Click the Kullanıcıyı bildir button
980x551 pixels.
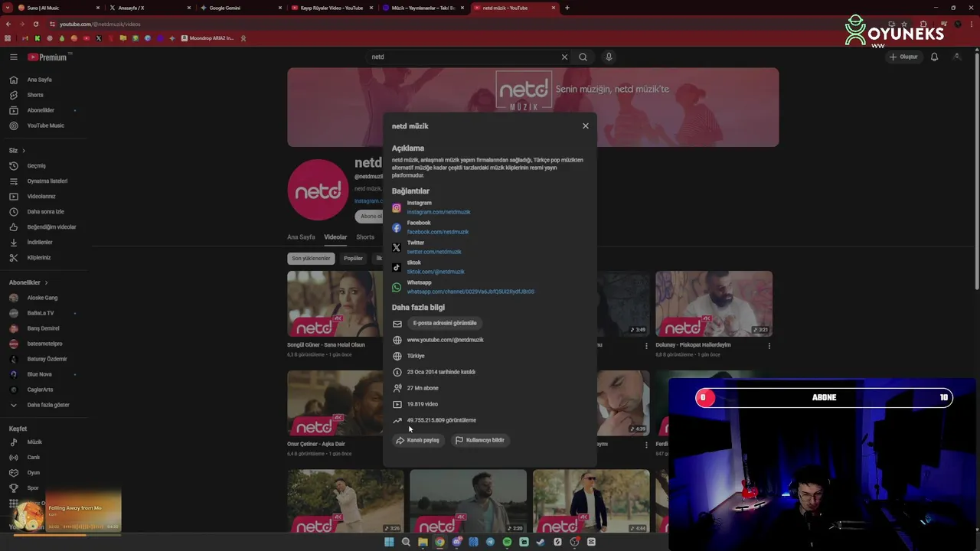tap(480, 440)
